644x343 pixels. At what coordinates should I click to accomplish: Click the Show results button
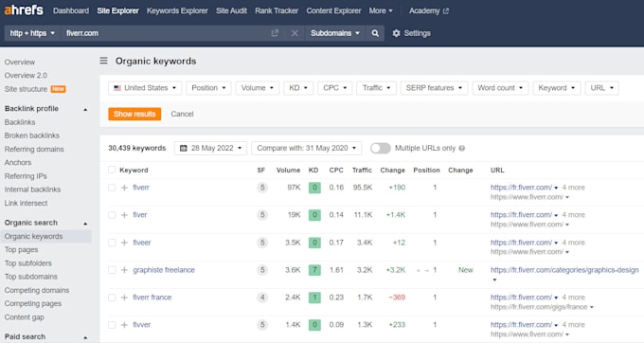(x=134, y=114)
